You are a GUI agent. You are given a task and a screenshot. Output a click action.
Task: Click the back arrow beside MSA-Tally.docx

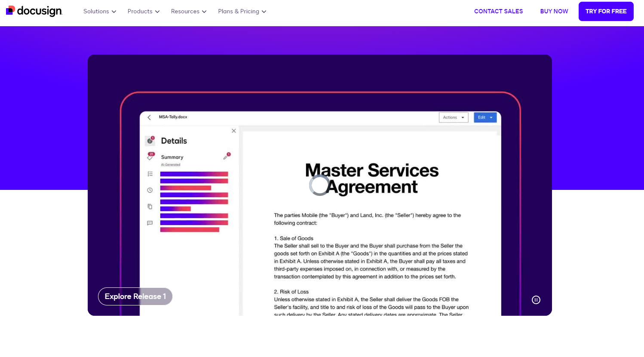click(x=149, y=117)
